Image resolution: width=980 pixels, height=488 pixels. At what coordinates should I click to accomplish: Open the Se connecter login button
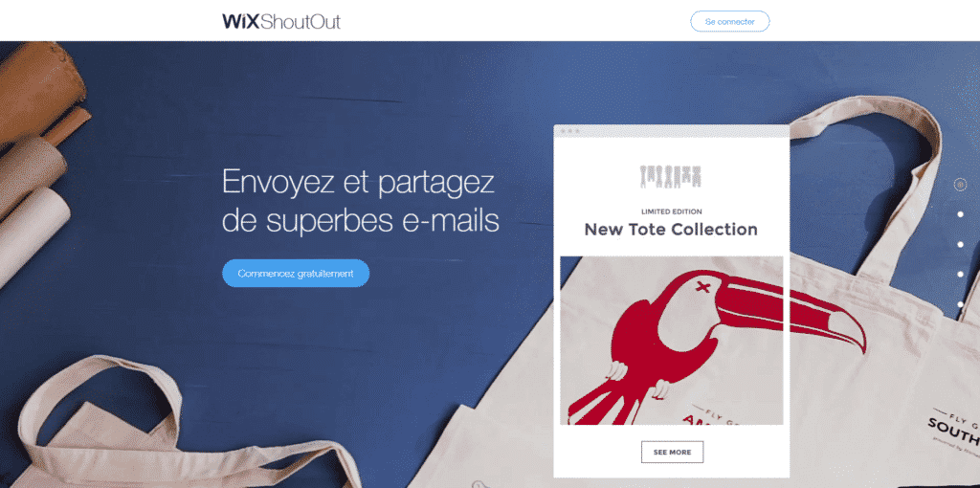pyautogui.click(x=729, y=21)
